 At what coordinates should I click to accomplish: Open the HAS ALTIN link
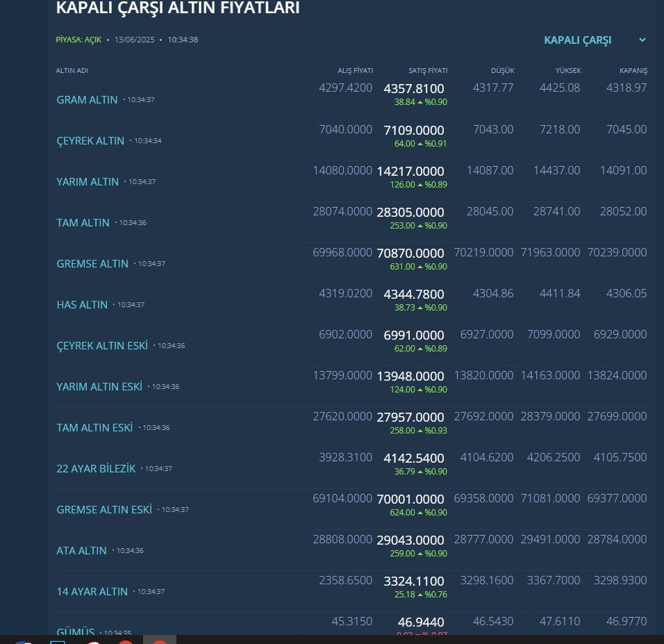82,304
